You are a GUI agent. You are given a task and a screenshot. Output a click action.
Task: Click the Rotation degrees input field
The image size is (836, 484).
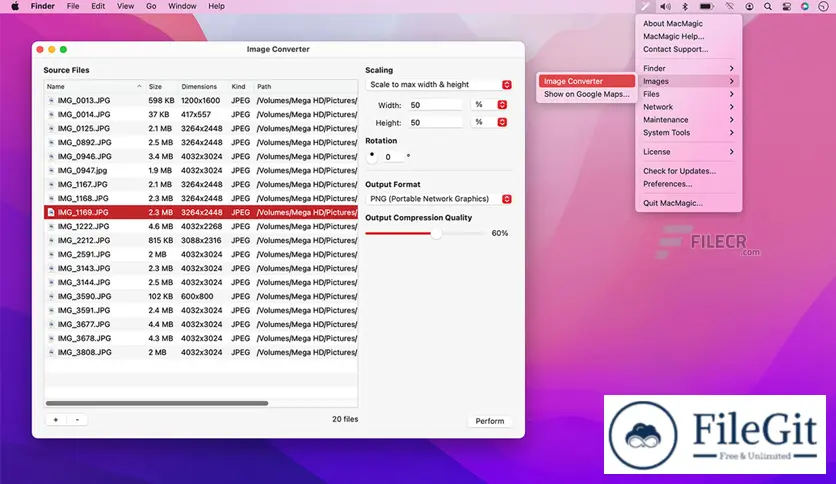click(x=393, y=157)
